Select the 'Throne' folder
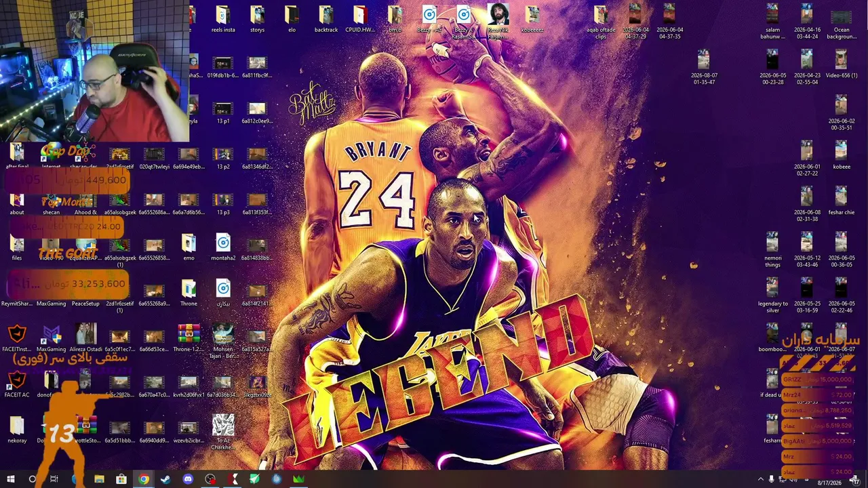This screenshot has height=488, width=868. click(189, 293)
